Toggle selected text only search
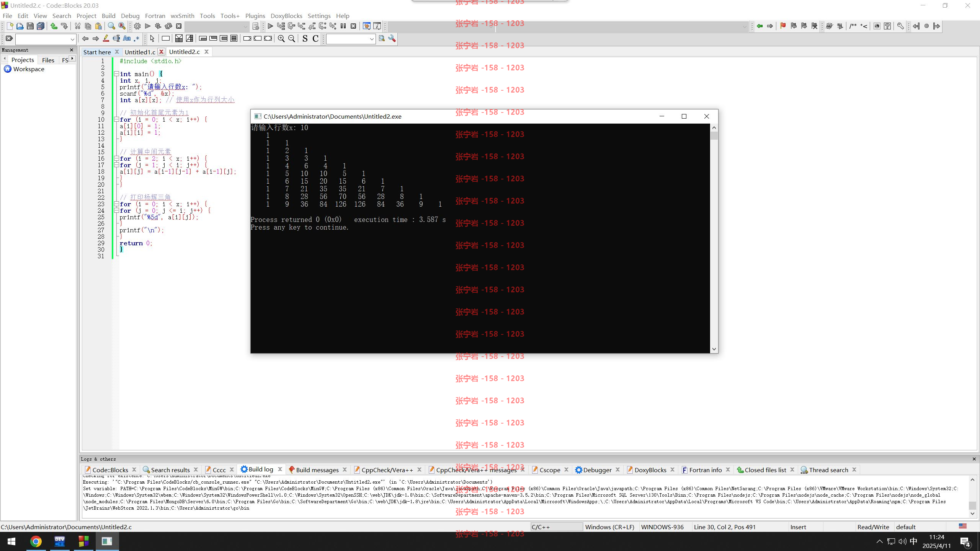This screenshot has width=980, height=551. 116,39
